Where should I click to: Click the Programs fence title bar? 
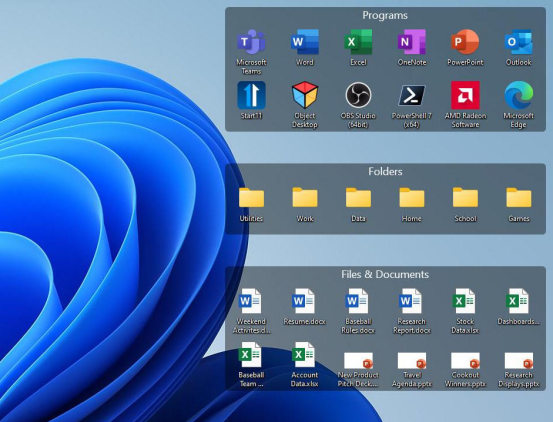(385, 16)
